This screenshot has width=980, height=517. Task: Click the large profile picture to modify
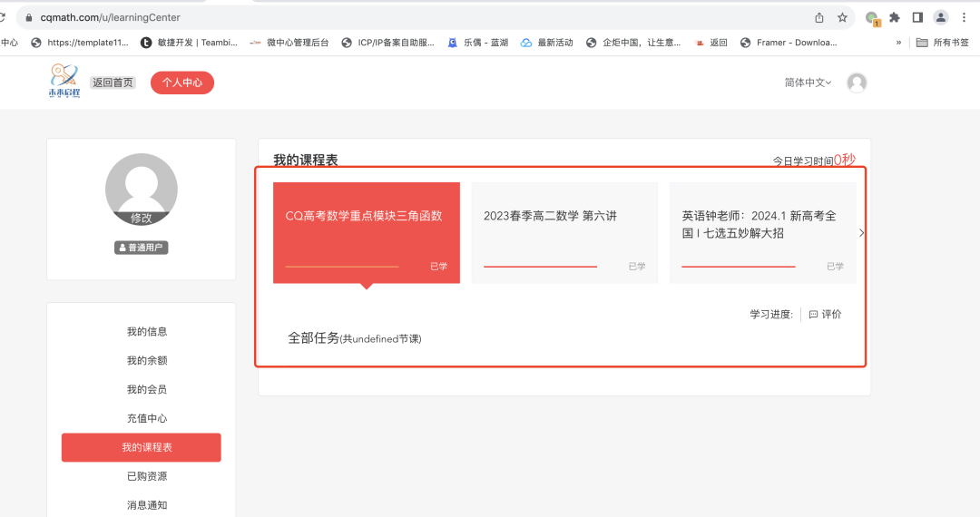(142, 190)
